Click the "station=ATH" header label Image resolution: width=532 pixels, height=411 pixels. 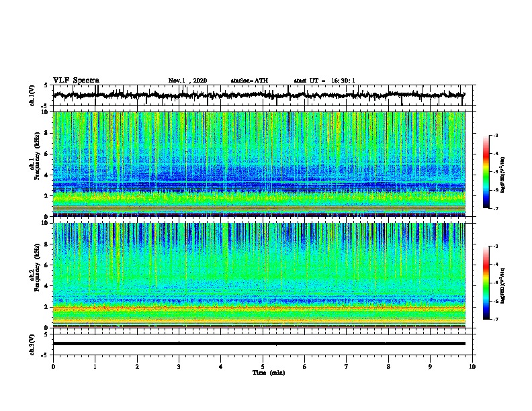coord(249,81)
